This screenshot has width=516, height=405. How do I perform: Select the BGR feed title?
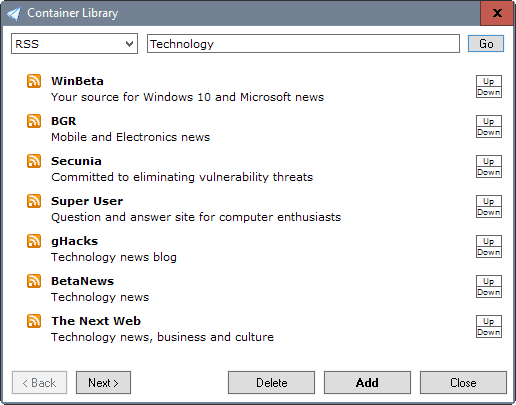pos(64,121)
